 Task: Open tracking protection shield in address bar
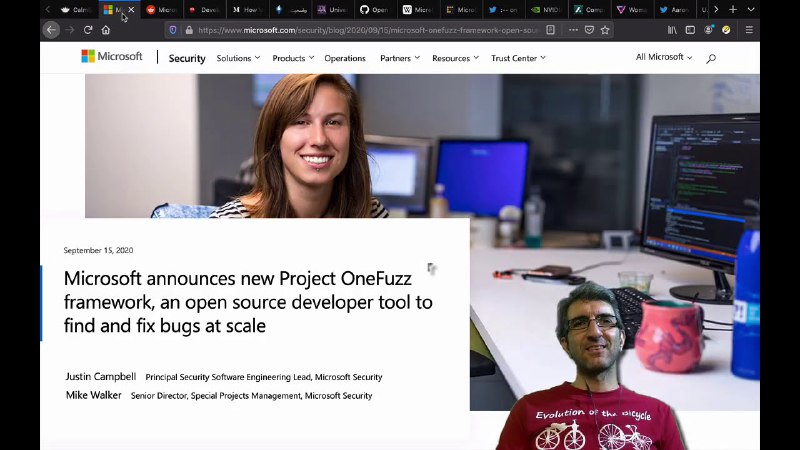pyautogui.click(x=173, y=30)
